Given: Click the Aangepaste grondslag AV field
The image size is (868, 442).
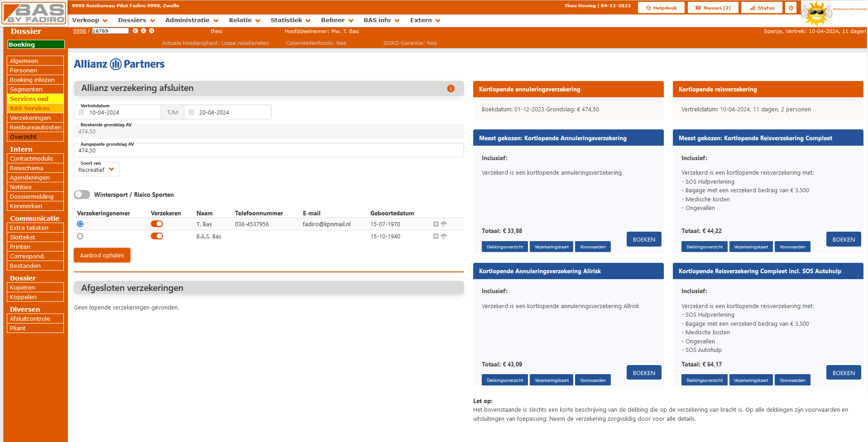Looking at the screenshot, I should click(269, 150).
